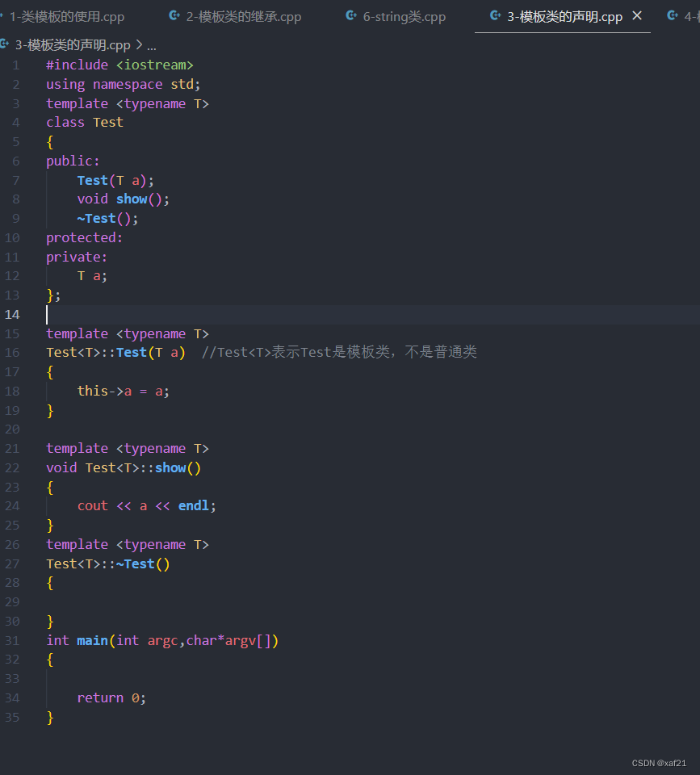Click the 'protected:' access specifier
This screenshot has width=700, height=775.
coord(84,237)
